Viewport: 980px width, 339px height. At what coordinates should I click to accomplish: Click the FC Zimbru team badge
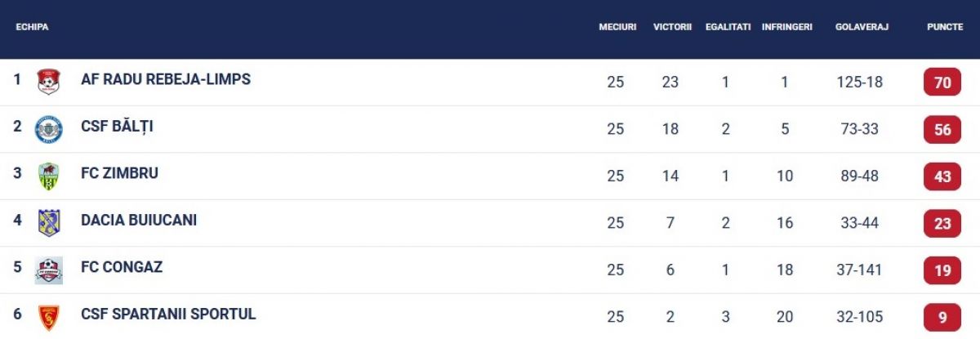pos(49,176)
